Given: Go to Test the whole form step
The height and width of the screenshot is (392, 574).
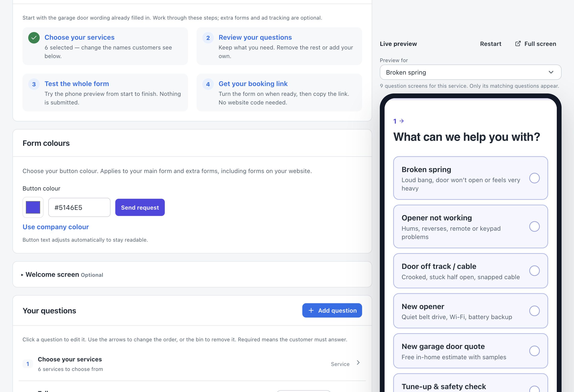Looking at the screenshot, I should click(x=77, y=84).
